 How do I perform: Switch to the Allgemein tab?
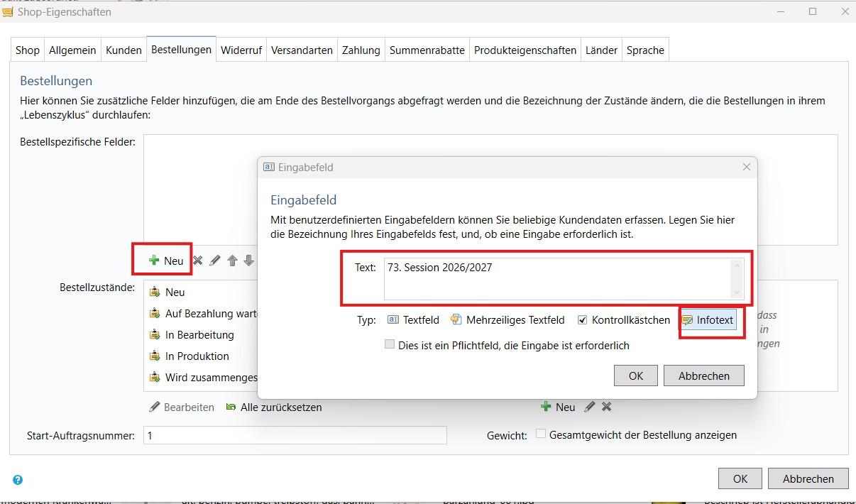pos(72,50)
